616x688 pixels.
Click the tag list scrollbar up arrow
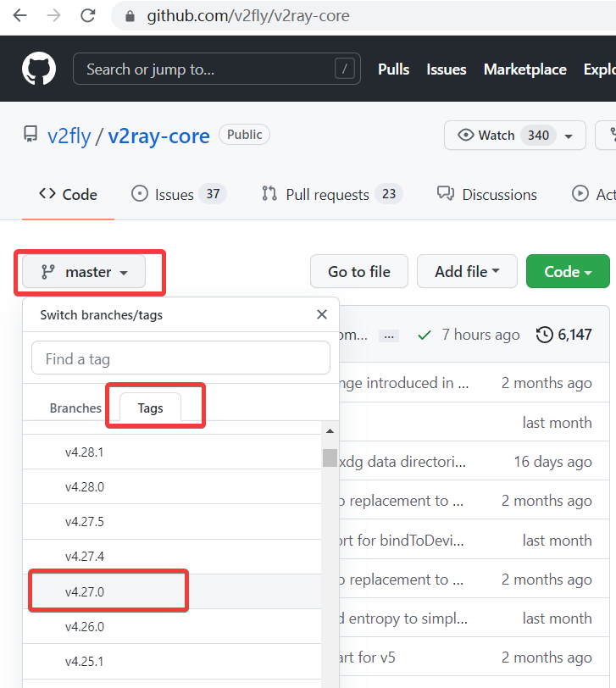coord(330,432)
